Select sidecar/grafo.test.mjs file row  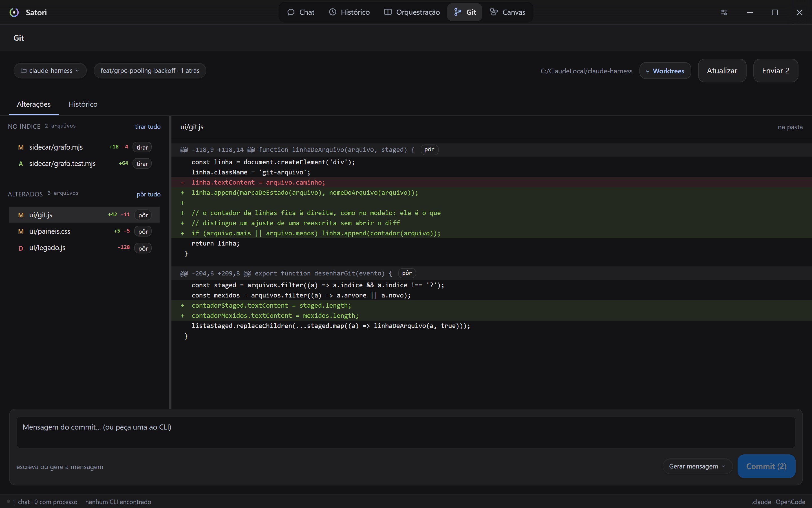click(x=84, y=164)
